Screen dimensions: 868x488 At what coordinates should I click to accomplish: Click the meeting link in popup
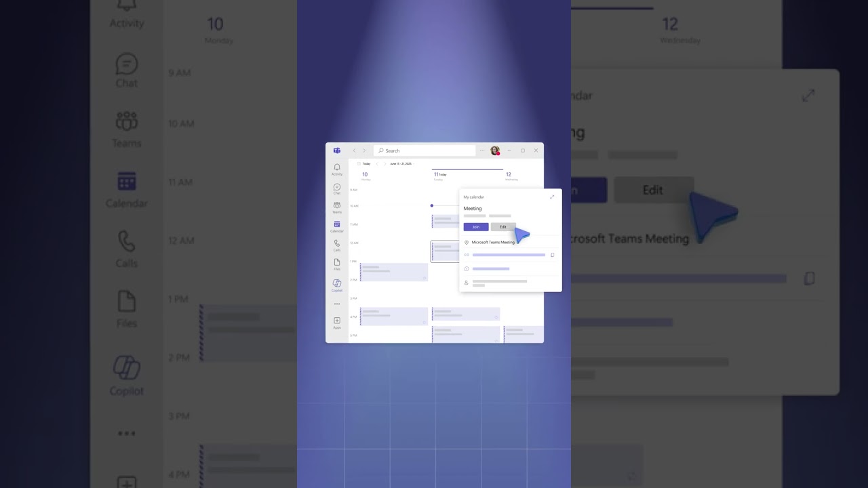tap(509, 255)
